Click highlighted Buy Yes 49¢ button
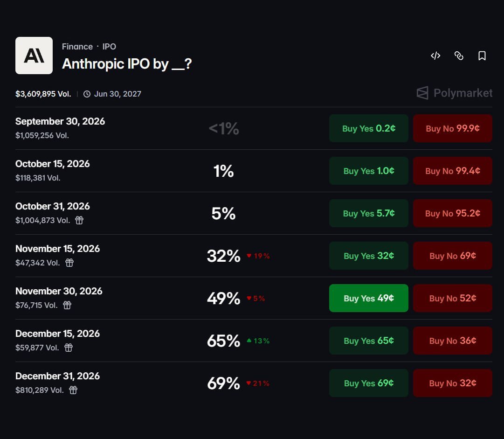 tap(369, 298)
